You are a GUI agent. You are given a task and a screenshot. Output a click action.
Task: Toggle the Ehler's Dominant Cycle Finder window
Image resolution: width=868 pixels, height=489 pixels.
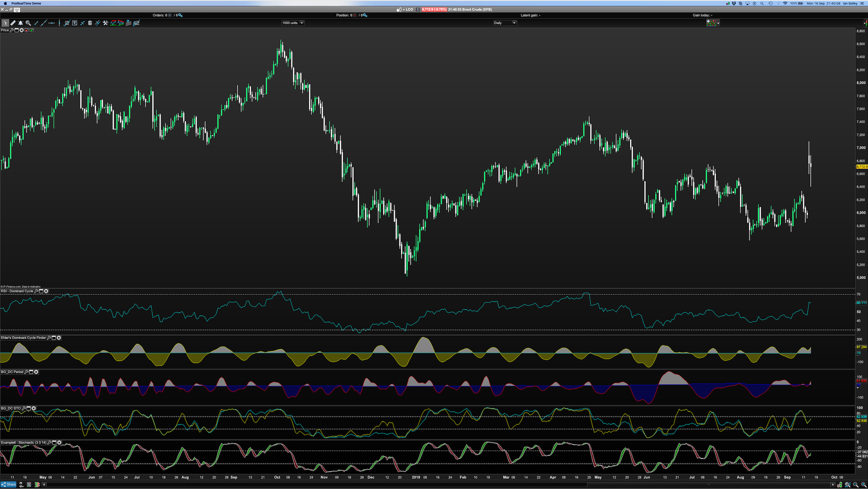click(54, 338)
